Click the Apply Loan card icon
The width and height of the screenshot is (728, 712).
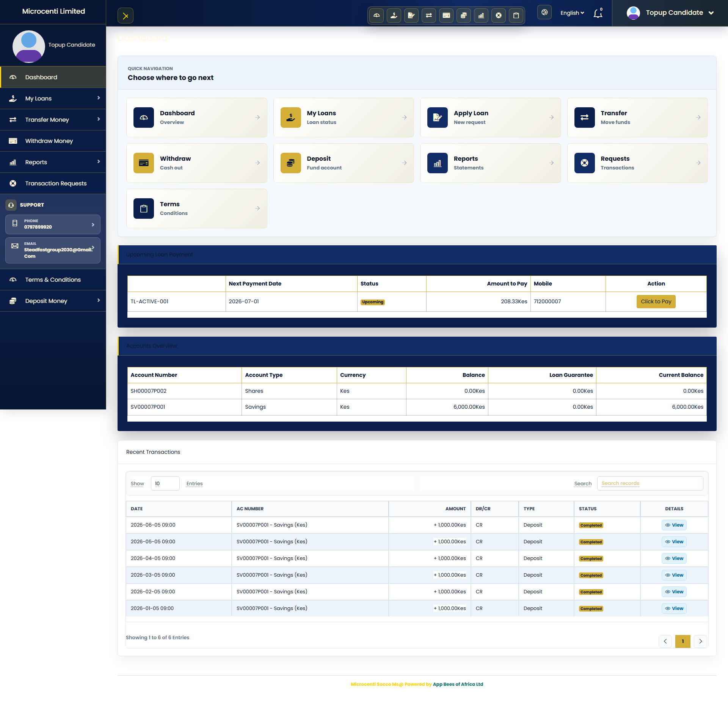pos(438,118)
